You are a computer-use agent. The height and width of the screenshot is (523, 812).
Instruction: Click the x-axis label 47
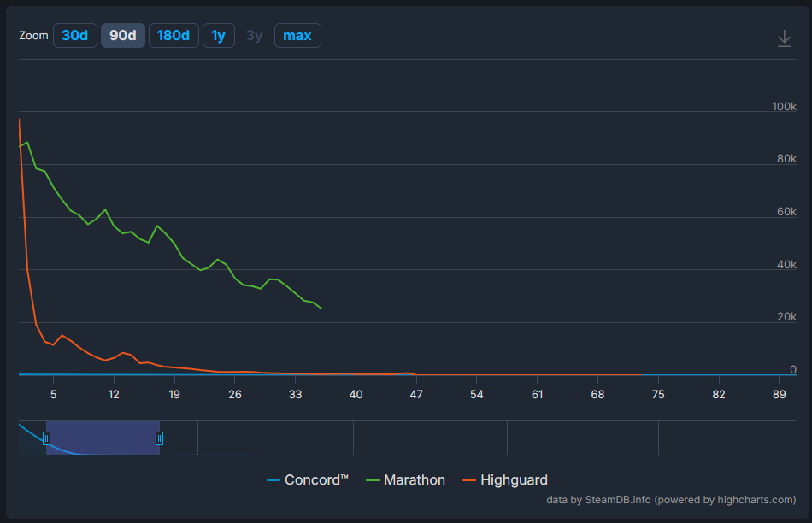(416, 395)
